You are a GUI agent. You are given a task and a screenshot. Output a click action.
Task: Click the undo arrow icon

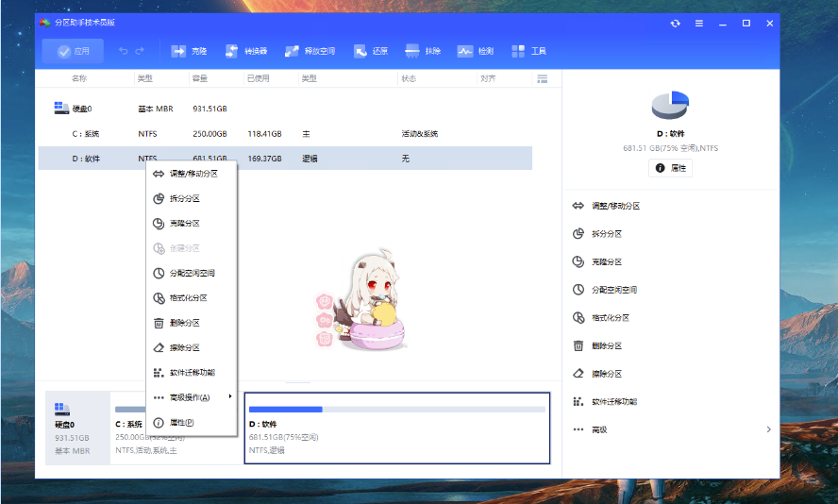pyautogui.click(x=124, y=51)
